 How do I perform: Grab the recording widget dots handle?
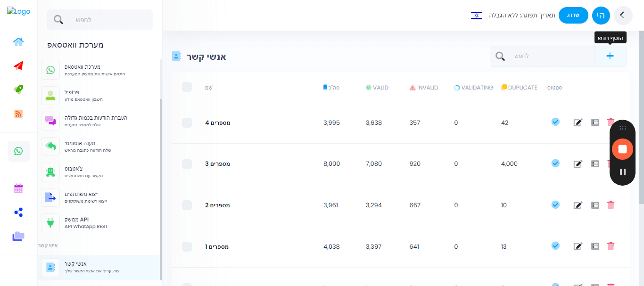click(622, 127)
